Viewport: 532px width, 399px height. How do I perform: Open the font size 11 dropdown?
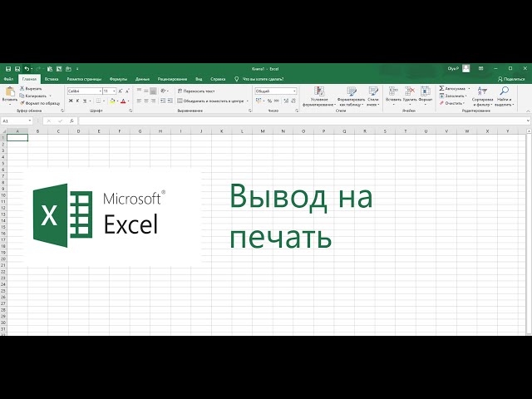click(115, 91)
